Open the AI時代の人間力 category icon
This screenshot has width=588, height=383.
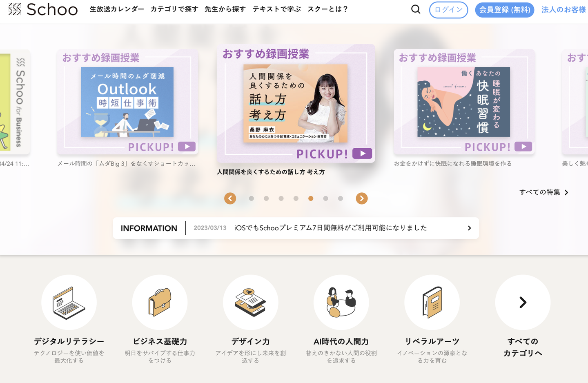coord(341,302)
